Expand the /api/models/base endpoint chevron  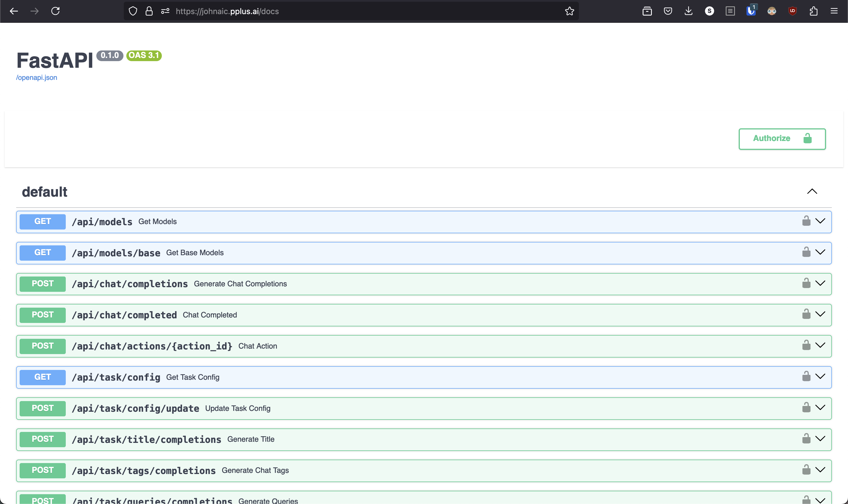coord(820,252)
